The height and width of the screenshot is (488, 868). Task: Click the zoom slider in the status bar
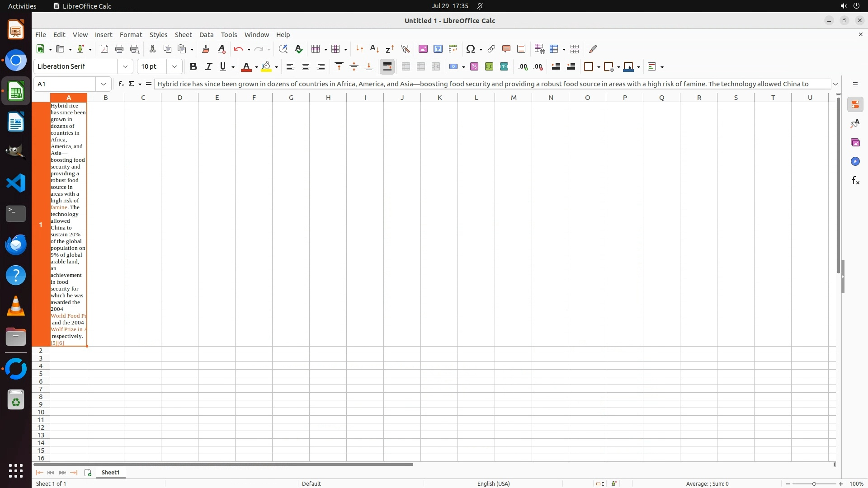click(814, 483)
